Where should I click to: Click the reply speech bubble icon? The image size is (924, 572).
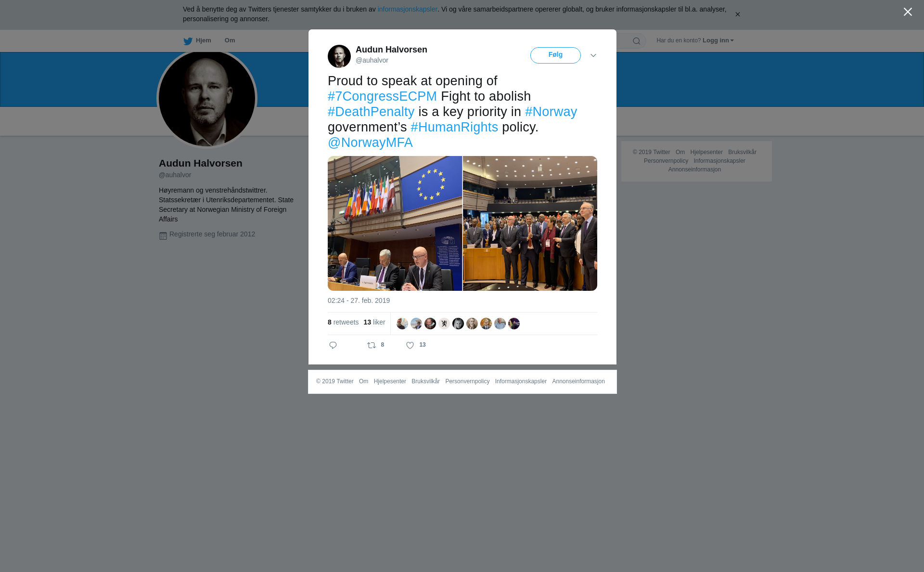333,345
